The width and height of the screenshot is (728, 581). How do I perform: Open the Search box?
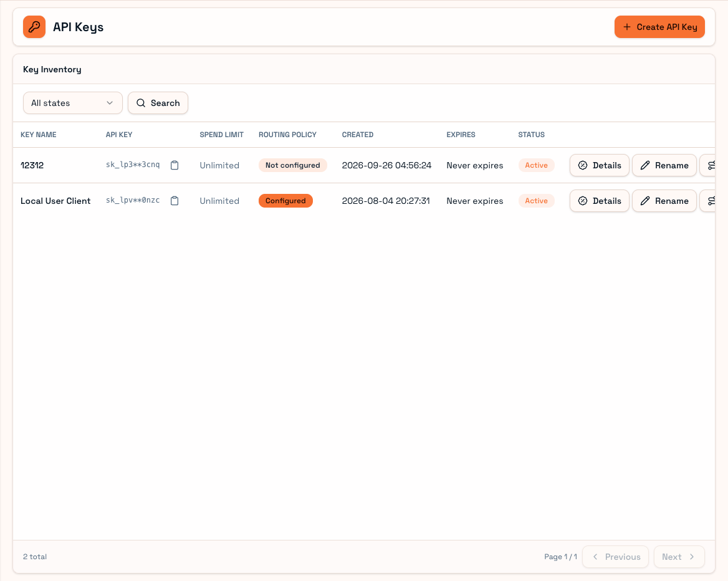click(158, 103)
